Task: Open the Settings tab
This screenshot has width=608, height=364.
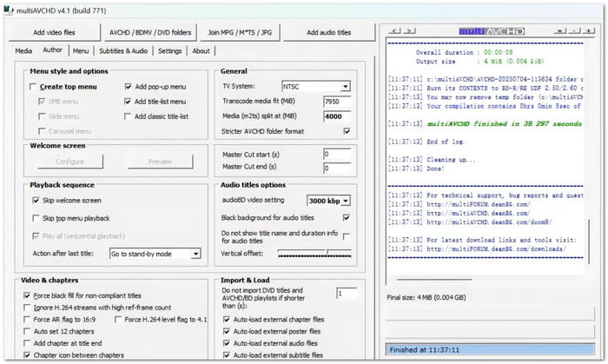Action: 170,50
